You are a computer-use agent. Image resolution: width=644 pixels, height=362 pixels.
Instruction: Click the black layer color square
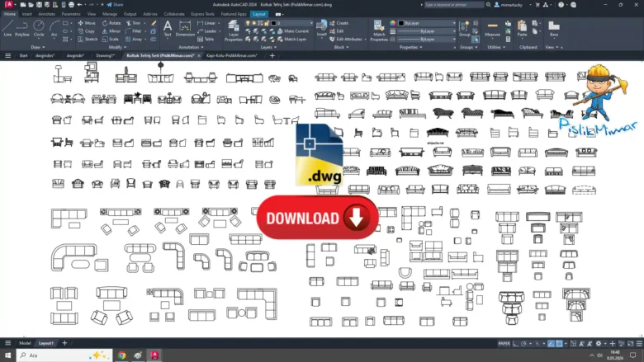click(x=273, y=23)
